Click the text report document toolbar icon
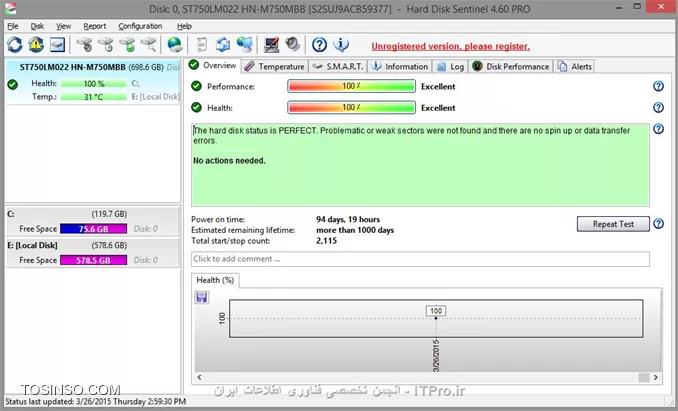 (x=201, y=45)
